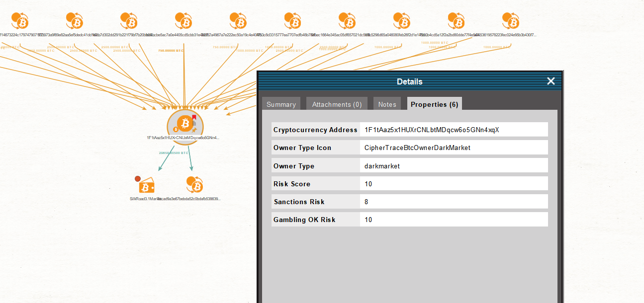Image resolution: width=644 pixels, height=303 pixels.
Task: Select the transaction node containing 5298d65a046080feb26f2d1e1
Action: pos(402,21)
